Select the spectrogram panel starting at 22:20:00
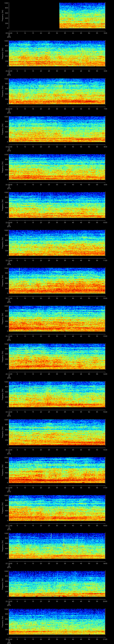 click(57, 621)
